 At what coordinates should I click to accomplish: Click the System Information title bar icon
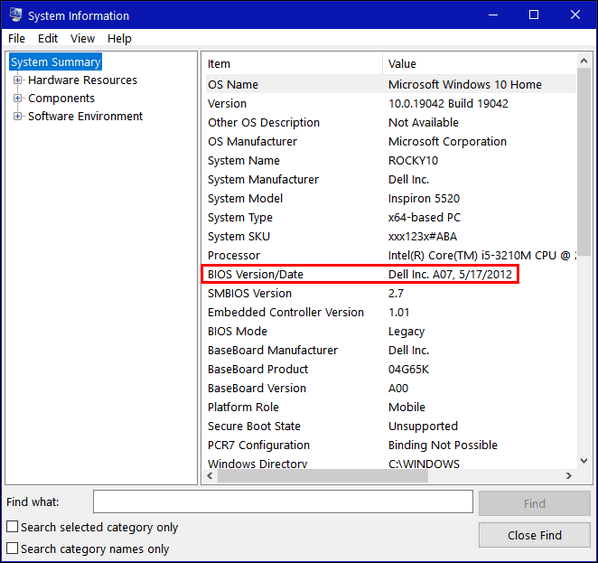(x=16, y=15)
